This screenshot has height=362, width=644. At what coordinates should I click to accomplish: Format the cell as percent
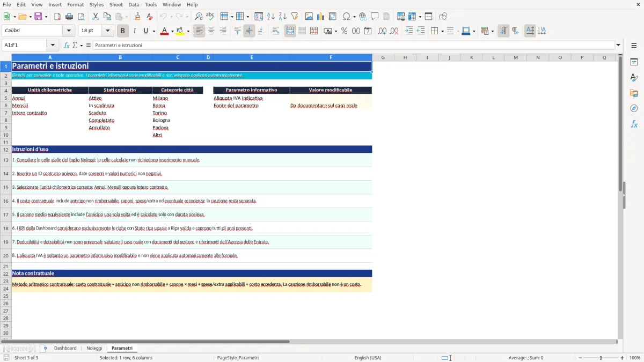click(x=344, y=31)
